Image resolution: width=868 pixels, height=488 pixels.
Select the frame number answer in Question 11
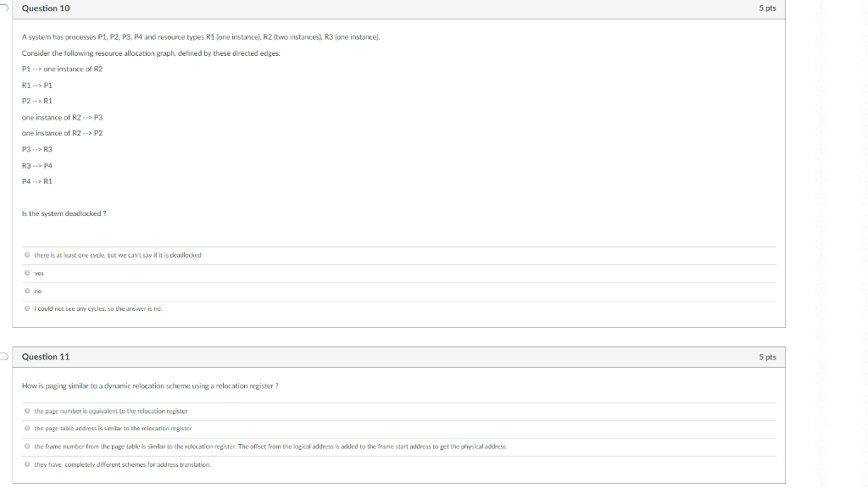click(x=26, y=447)
